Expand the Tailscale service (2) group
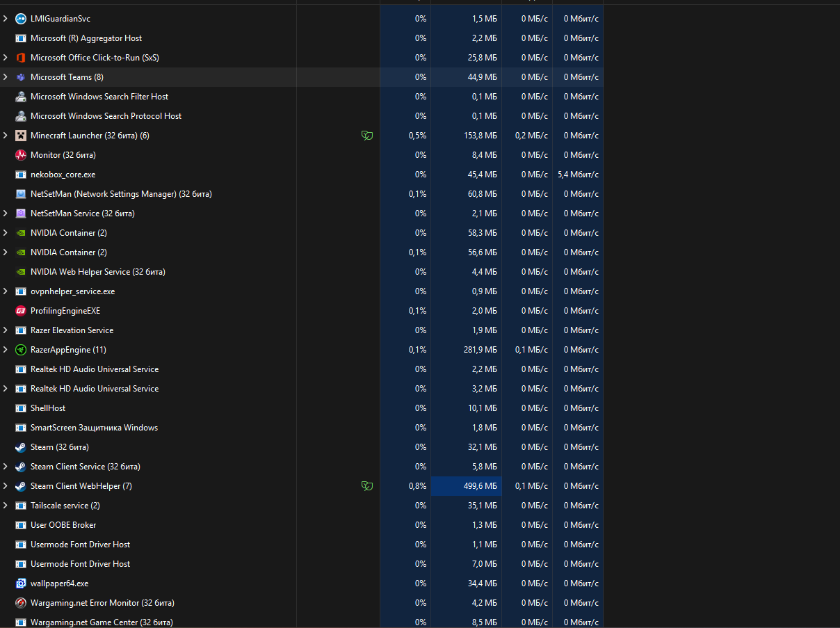The width and height of the screenshot is (840, 628). (6, 506)
